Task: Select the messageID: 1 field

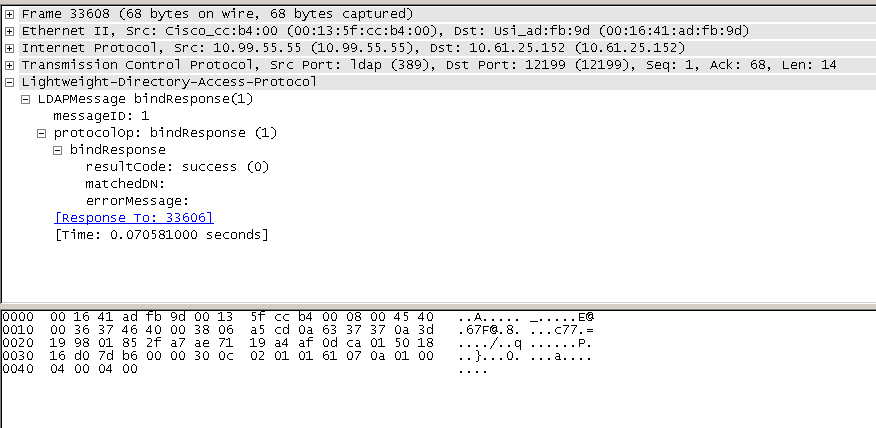Action: point(101,116)
